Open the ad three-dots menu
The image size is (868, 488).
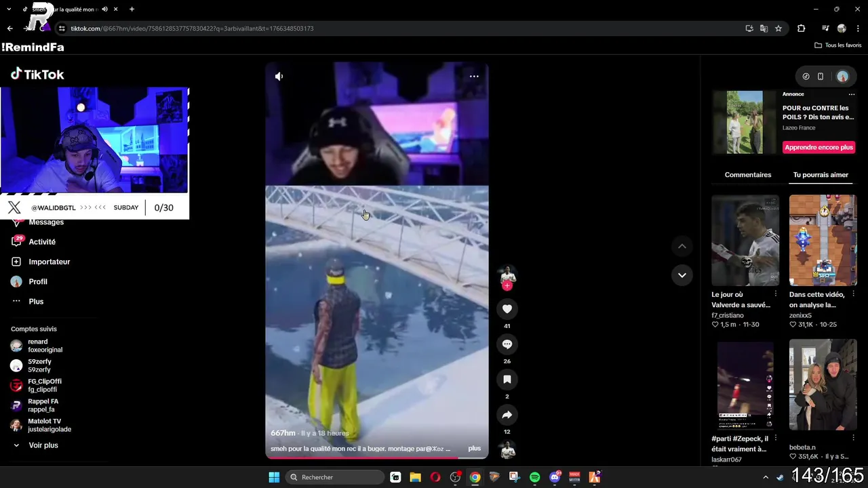pyautogui.click(x=852, y=94)
